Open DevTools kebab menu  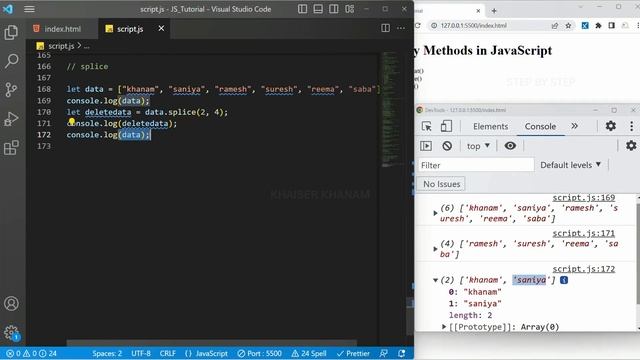tap(631, 126)
